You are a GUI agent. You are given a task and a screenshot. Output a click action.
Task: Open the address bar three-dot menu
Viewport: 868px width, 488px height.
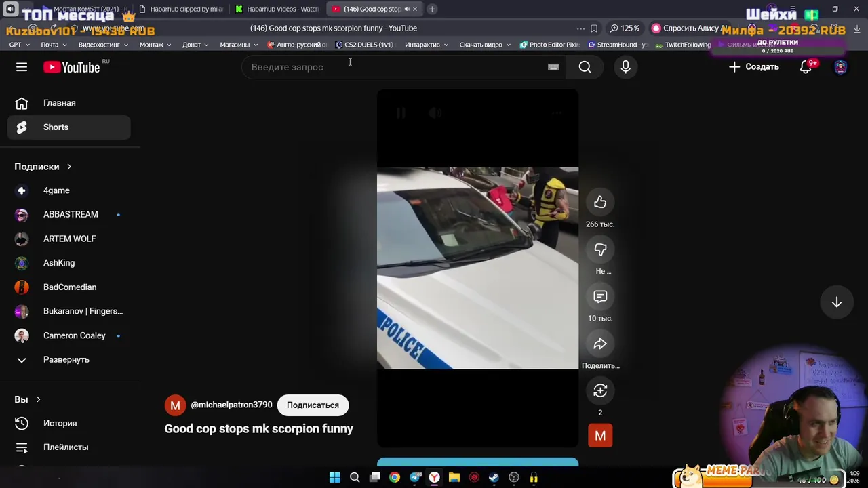pos(580,28)
